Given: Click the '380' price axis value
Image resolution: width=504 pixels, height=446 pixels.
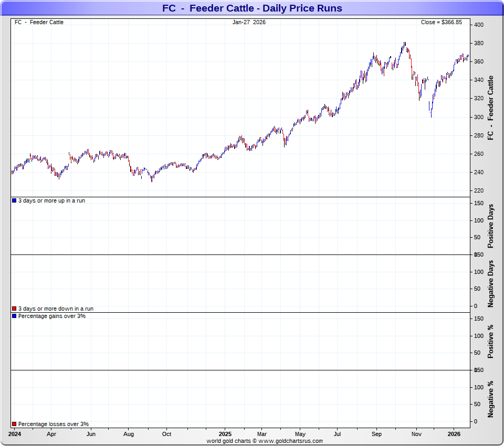Looking at the screenshot, I should 479,43.
